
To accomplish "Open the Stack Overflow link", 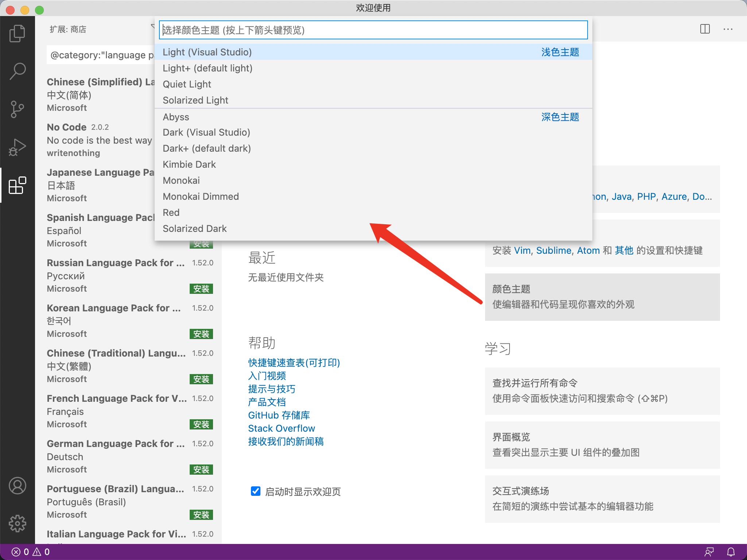I will pyautogui.click(x=281, y=428).
